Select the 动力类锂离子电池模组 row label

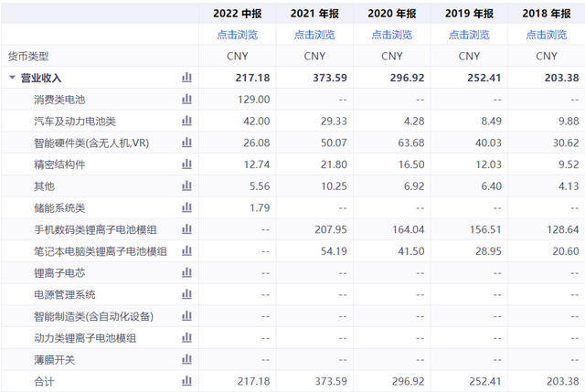click(85, 338)
